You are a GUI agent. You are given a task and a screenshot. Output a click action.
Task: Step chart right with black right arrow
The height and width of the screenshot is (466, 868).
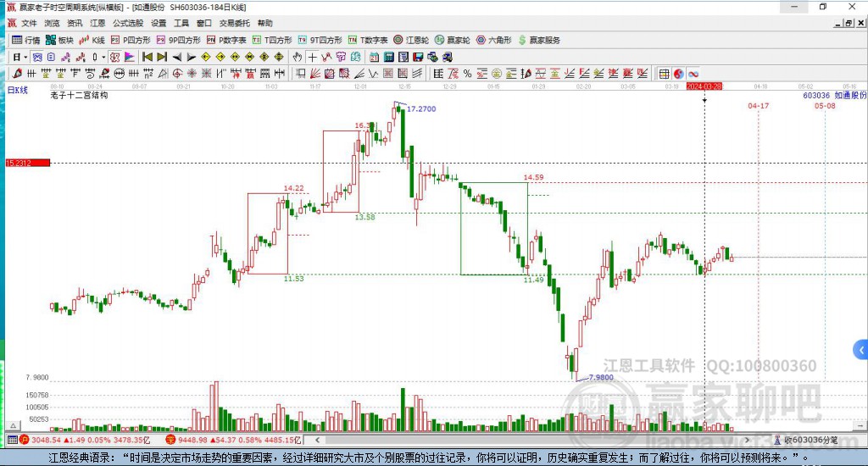click(x=191, y=57)
